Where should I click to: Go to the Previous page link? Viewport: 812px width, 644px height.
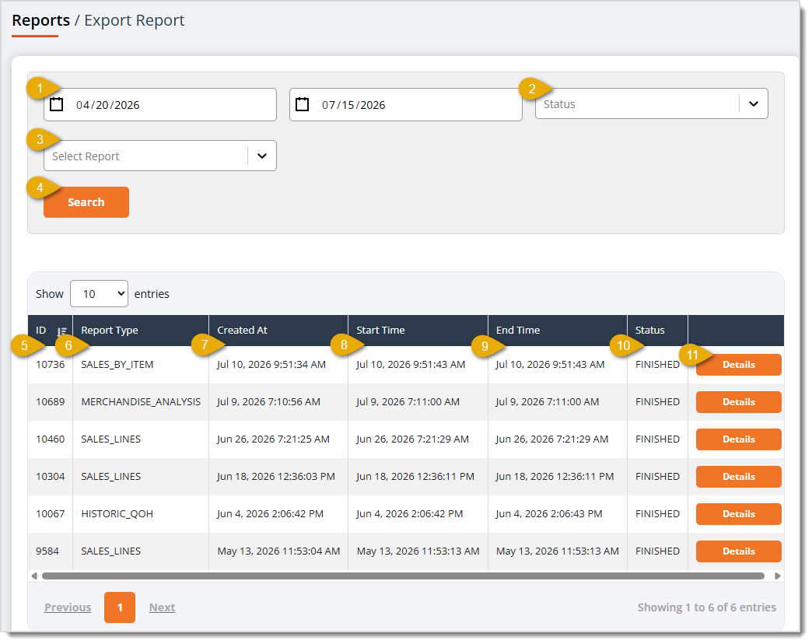[x=68, y=607]
